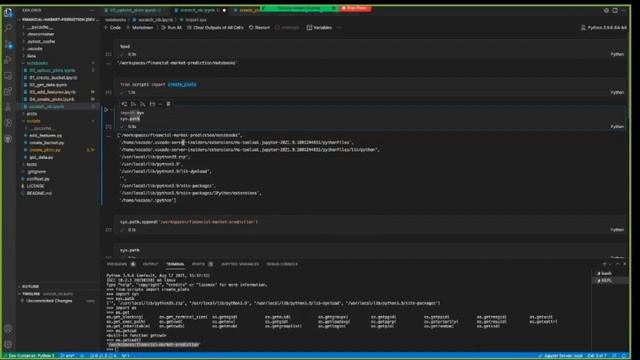The height and width of the screenshot is (360, 640).
Task: Open 03_add_features.ipynb in explorer
Action: click(52, 92)
